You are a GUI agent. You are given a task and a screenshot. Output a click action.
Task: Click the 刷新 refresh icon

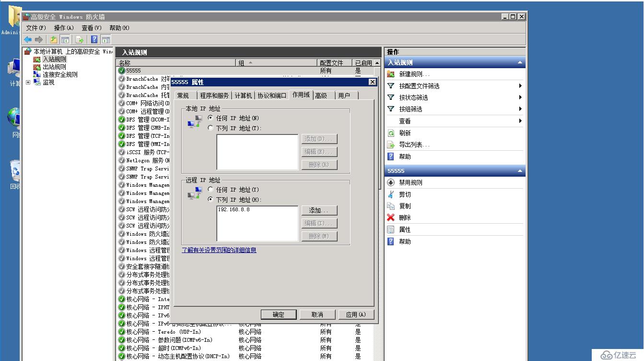point(391,133)
